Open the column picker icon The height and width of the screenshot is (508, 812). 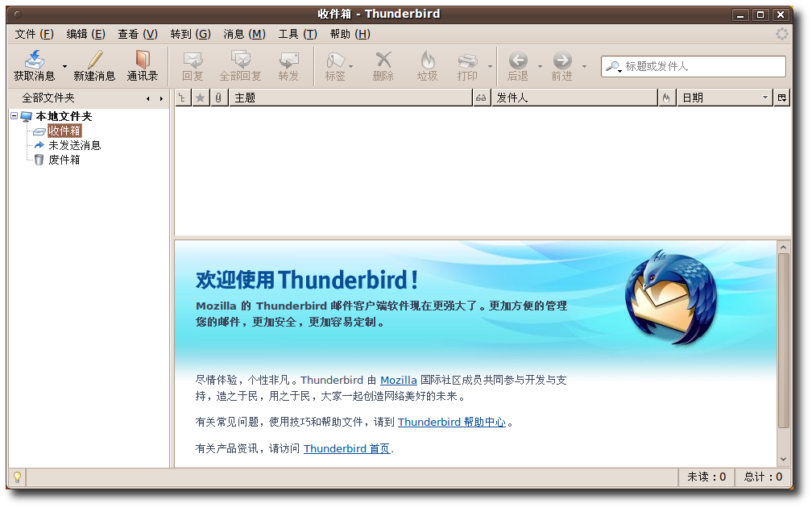[x=782, y=98]
